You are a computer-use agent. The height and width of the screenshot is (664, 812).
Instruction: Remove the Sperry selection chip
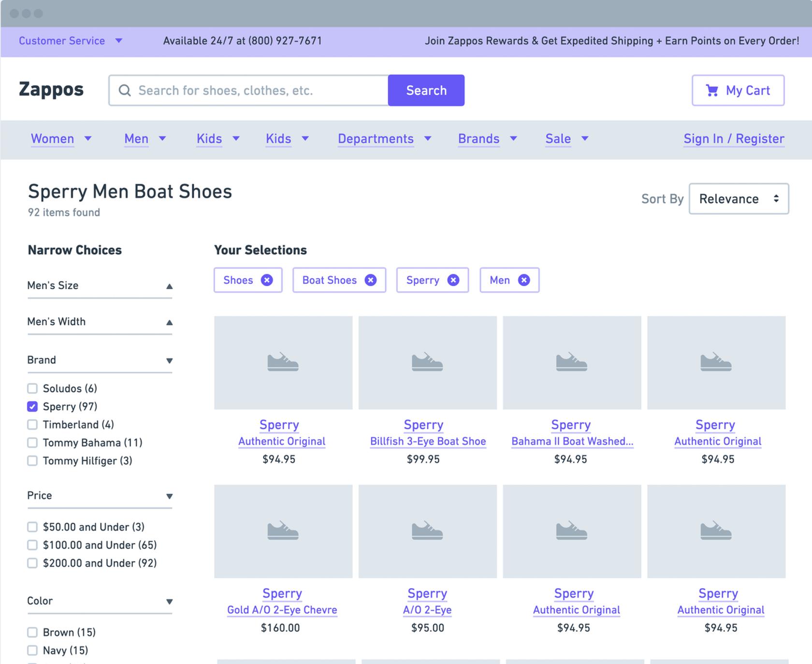coord(453,280)
